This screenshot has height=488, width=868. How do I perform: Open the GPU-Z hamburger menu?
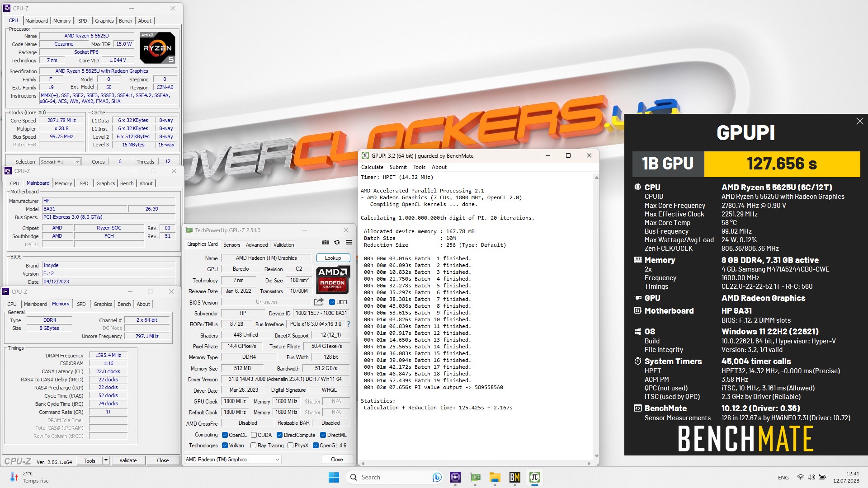(x=349, y=243)
